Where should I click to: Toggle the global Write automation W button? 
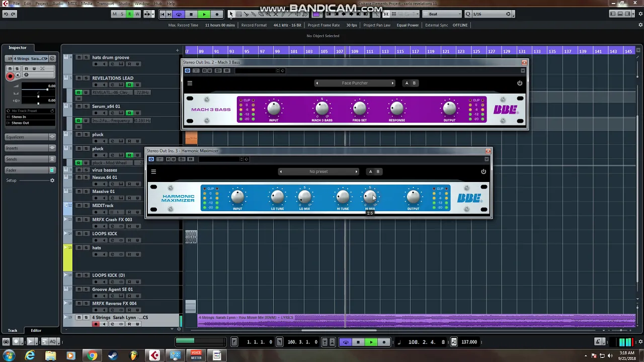(x=137, y=14)
